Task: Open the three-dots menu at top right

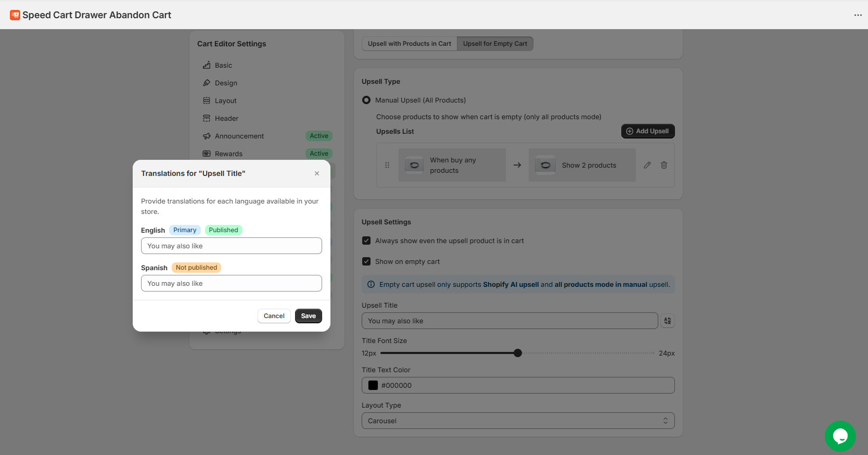Action: tap(858, 15)
